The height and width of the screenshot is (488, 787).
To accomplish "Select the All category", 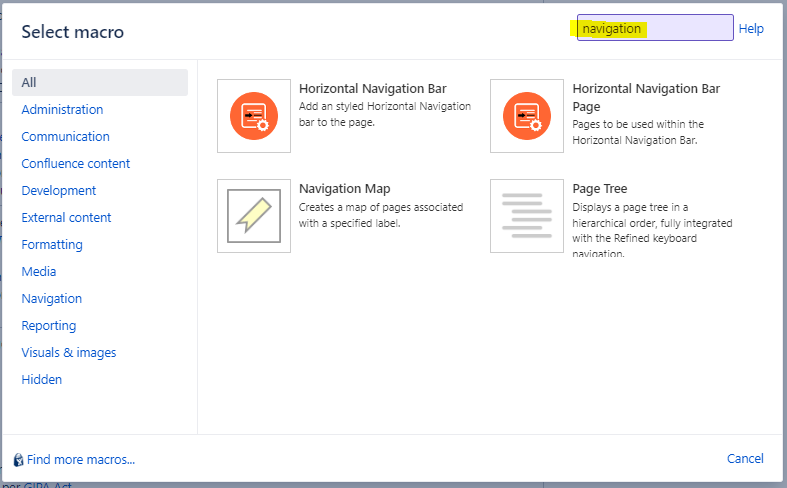I will point(100,82).
